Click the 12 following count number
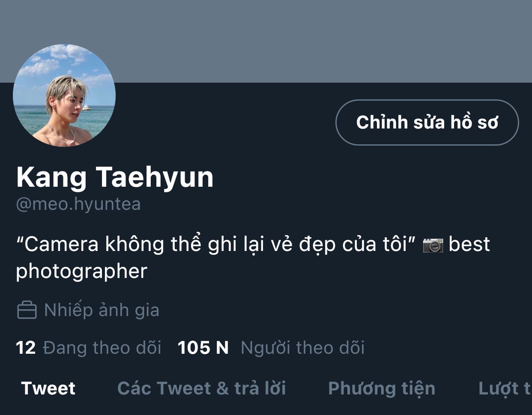 pos(26,348)
